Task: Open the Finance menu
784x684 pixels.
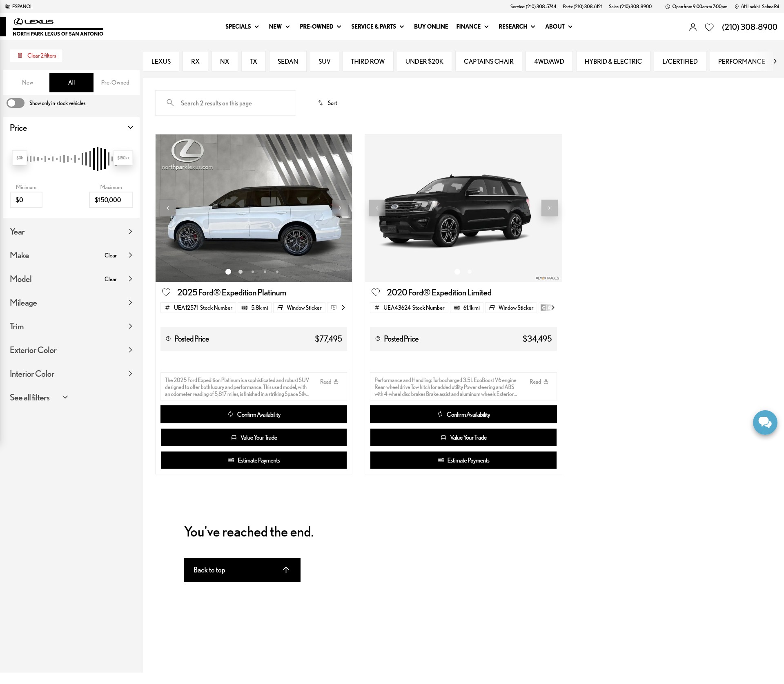Action: (x=472, y=27)
